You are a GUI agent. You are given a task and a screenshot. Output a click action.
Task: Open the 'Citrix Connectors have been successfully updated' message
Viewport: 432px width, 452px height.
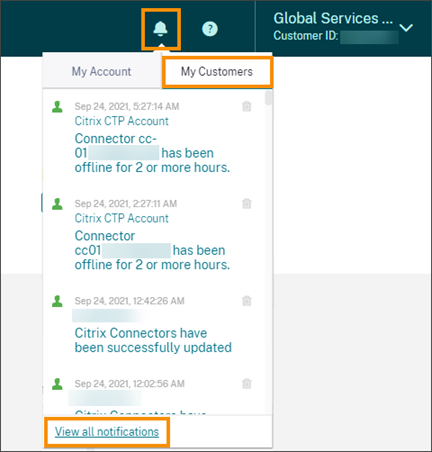click(x=153, y=340)
